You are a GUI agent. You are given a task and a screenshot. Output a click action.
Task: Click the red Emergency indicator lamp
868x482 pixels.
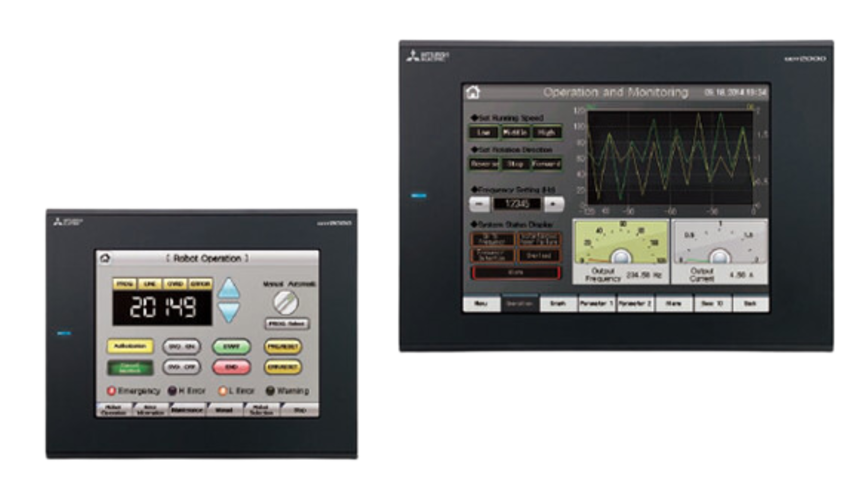[111, 391]
